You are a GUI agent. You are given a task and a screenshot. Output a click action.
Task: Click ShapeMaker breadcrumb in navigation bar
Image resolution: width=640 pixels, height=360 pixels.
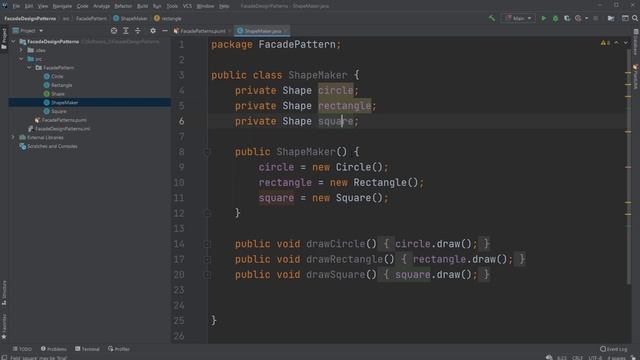[130, 18]
